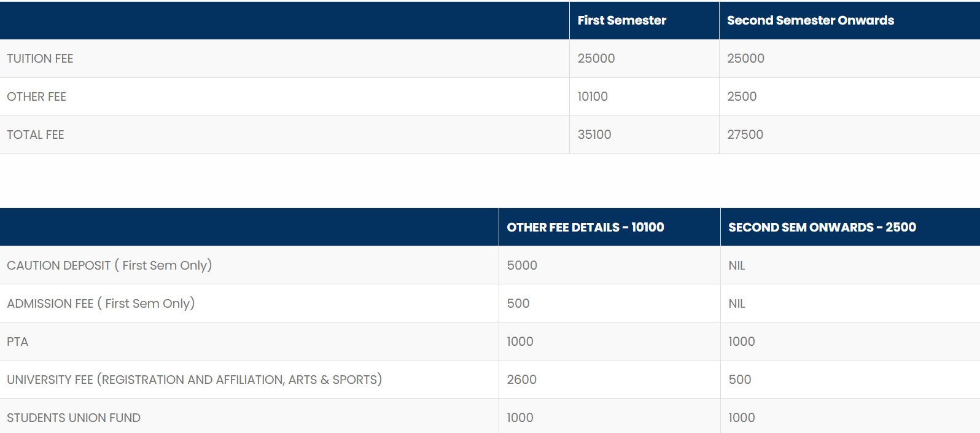Click the 35100 total fee value

coord(594,135)
